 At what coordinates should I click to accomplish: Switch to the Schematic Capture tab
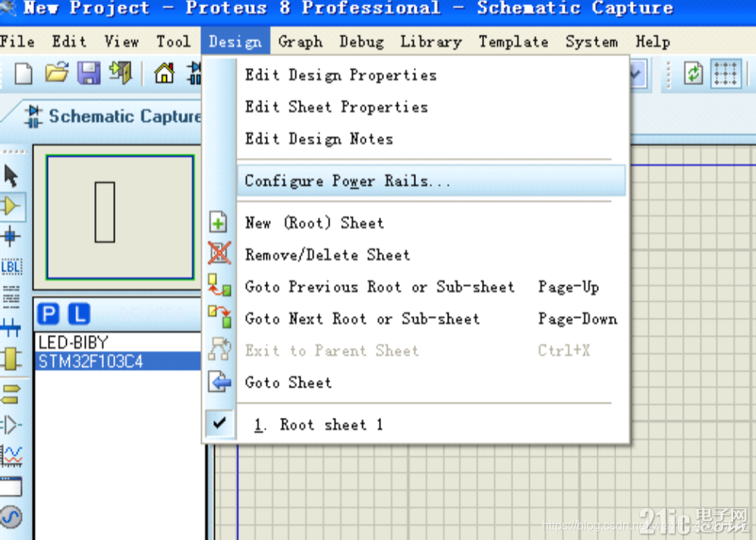(114, 116)
